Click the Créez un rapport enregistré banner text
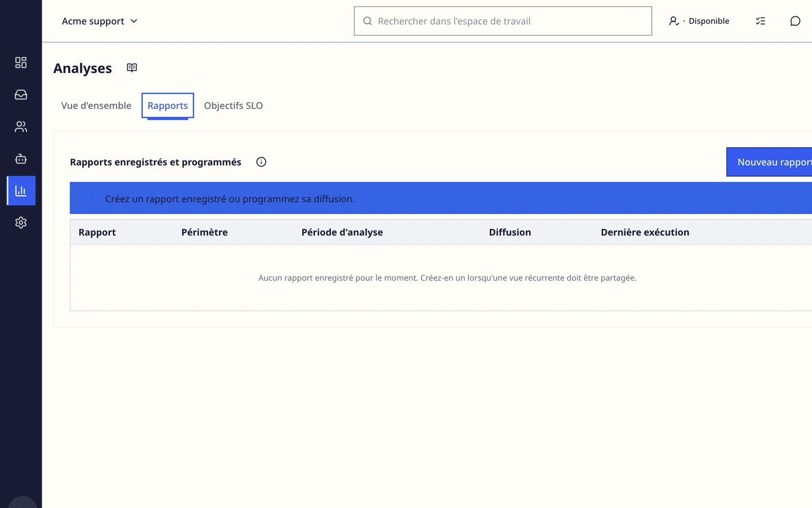The width and height of the screenshot is (812, 508). click(230, 199)
